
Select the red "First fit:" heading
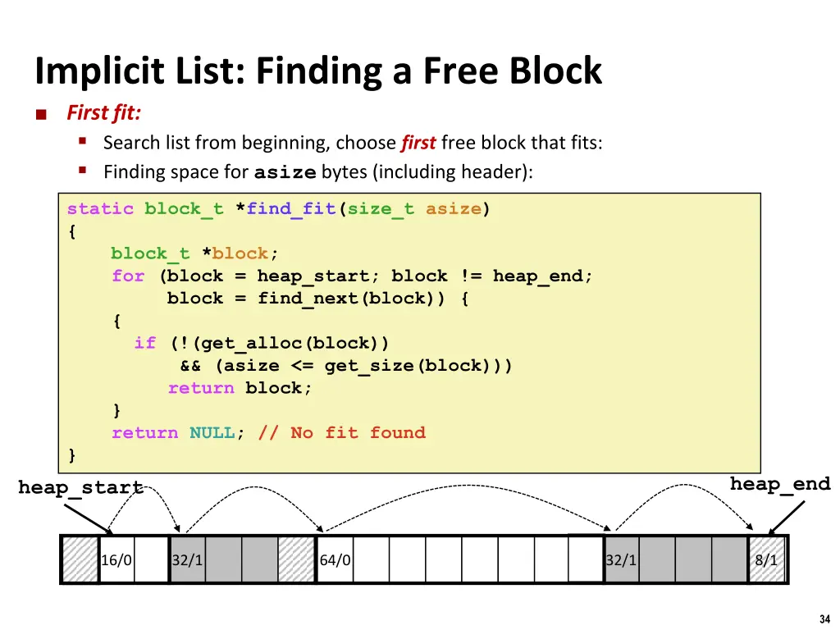click(x=103, y=112)
